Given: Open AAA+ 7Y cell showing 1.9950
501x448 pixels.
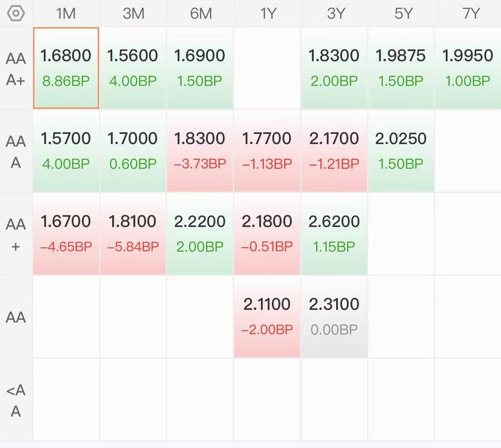Looking at the screenshot, I should click(x=468, y=68).
